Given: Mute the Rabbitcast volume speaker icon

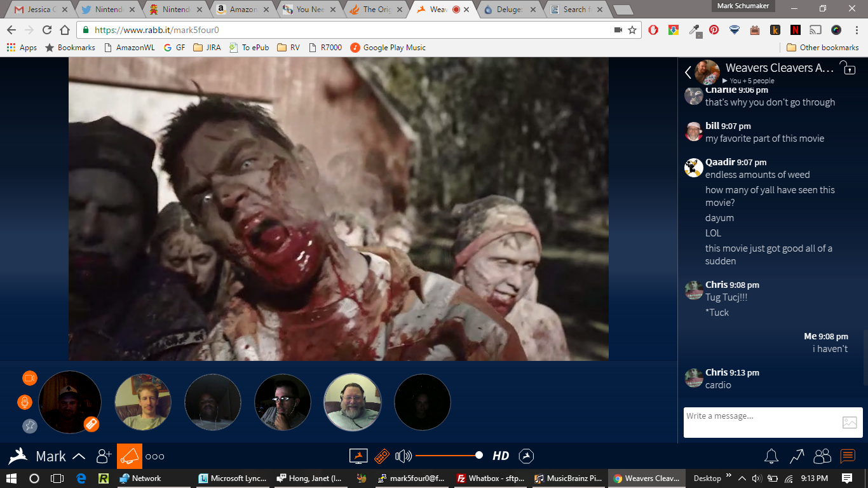Looking at the screenshot, I should [x=403, y=456].
